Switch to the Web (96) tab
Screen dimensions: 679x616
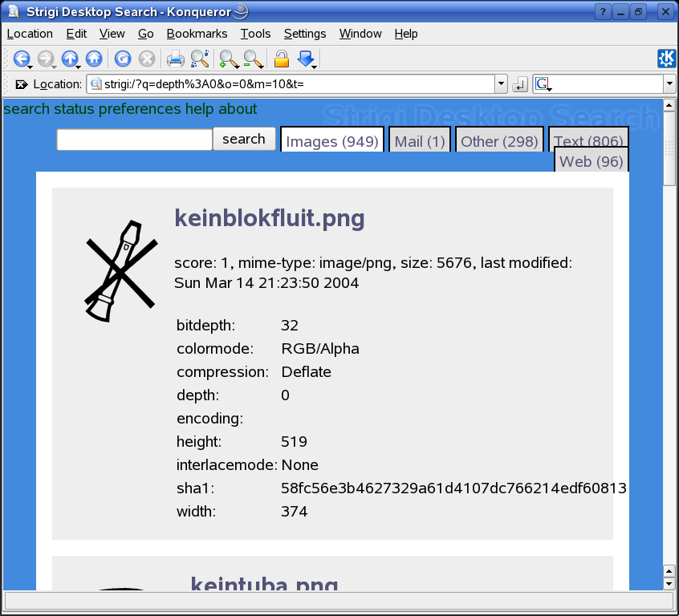click(x=591, y=161)
